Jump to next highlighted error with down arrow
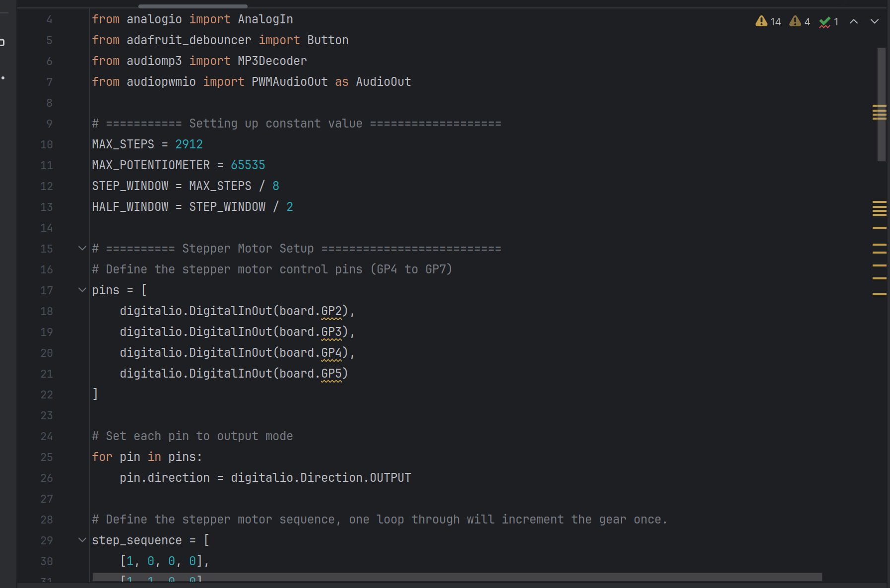Screen dimensions: 890x588 point(875,21)
